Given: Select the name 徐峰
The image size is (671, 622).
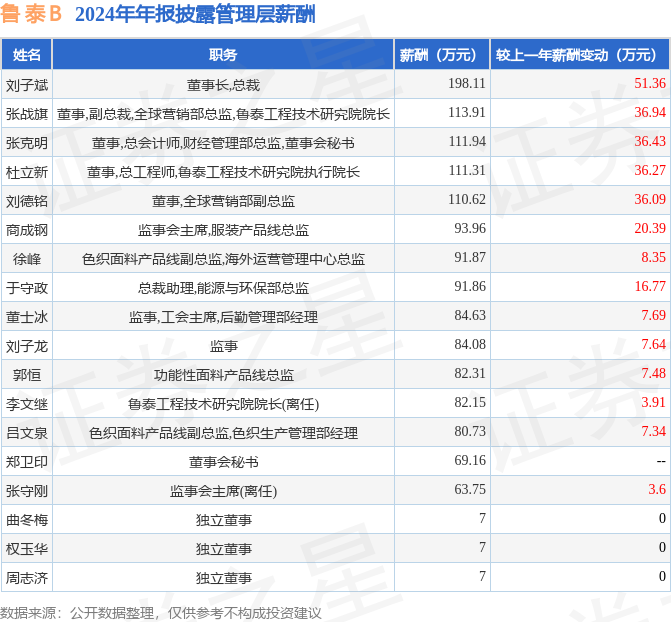Looking at the screenshot, I should (27, 259).
